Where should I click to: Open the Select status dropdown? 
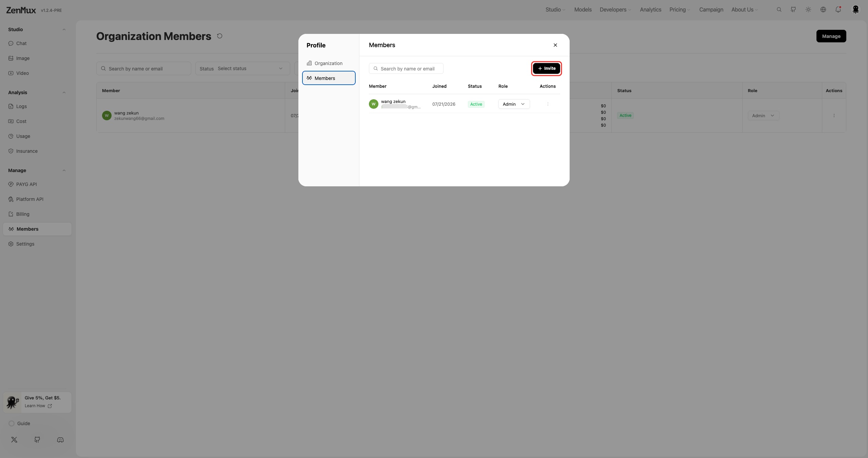point(243,68)
